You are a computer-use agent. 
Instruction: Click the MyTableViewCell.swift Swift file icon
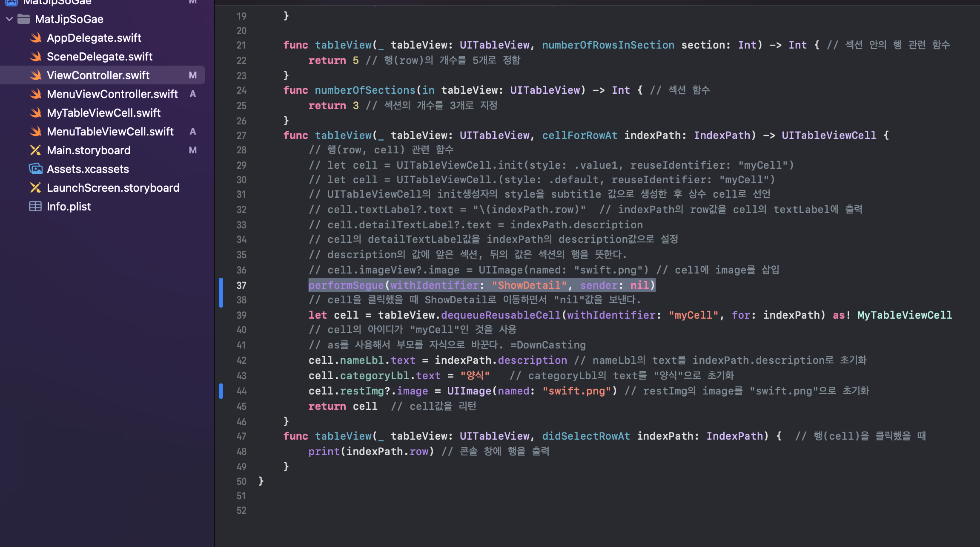point(36,113)
